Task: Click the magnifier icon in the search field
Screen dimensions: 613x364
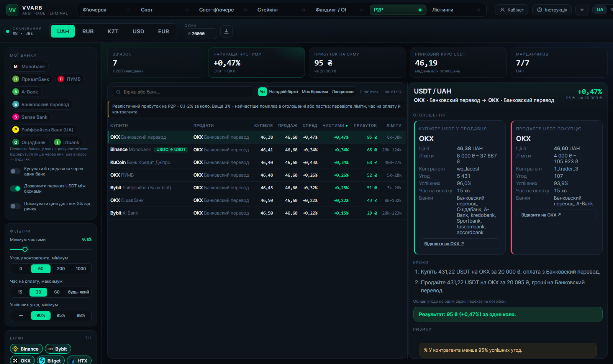Action: point(118,92)
